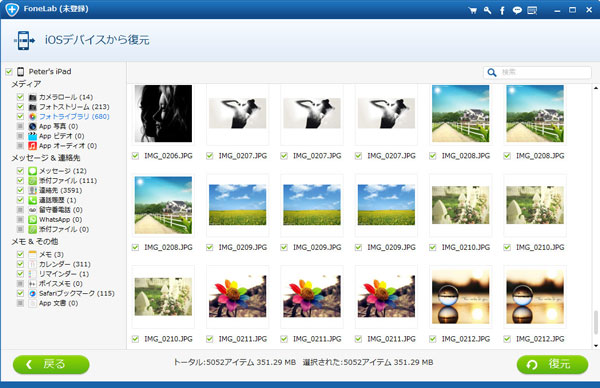
Task: Select the カレンダー calendar icon
Action: 33,264
